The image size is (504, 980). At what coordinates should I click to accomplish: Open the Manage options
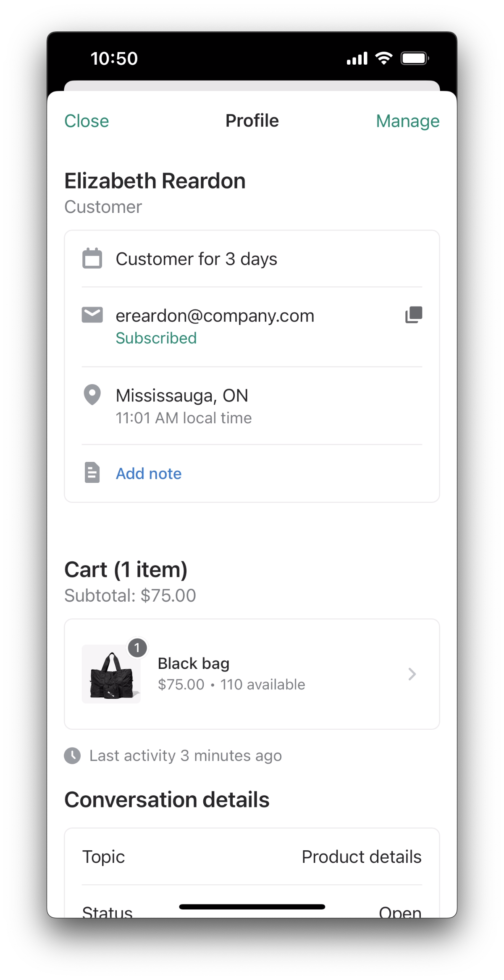click(x=407, y=121)
